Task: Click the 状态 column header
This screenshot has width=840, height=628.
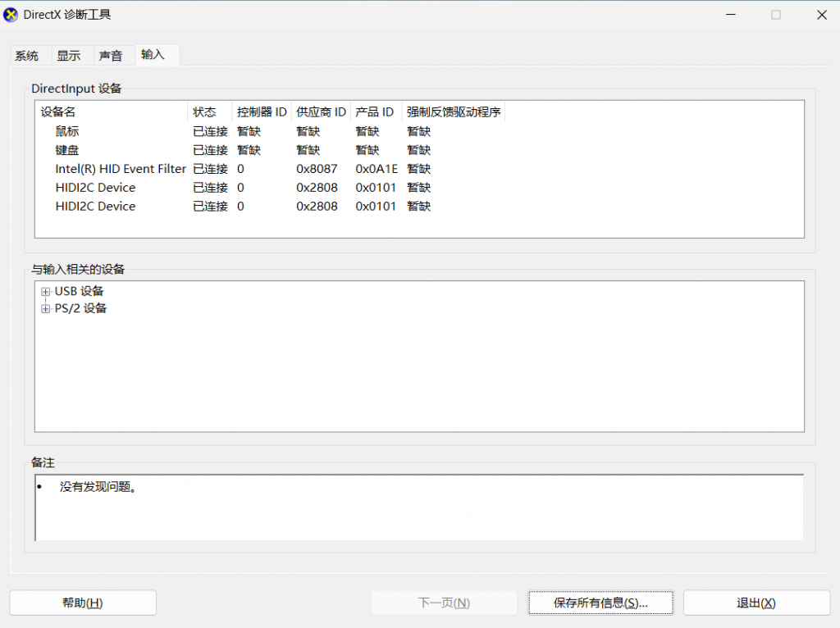Action: (205, 112)
